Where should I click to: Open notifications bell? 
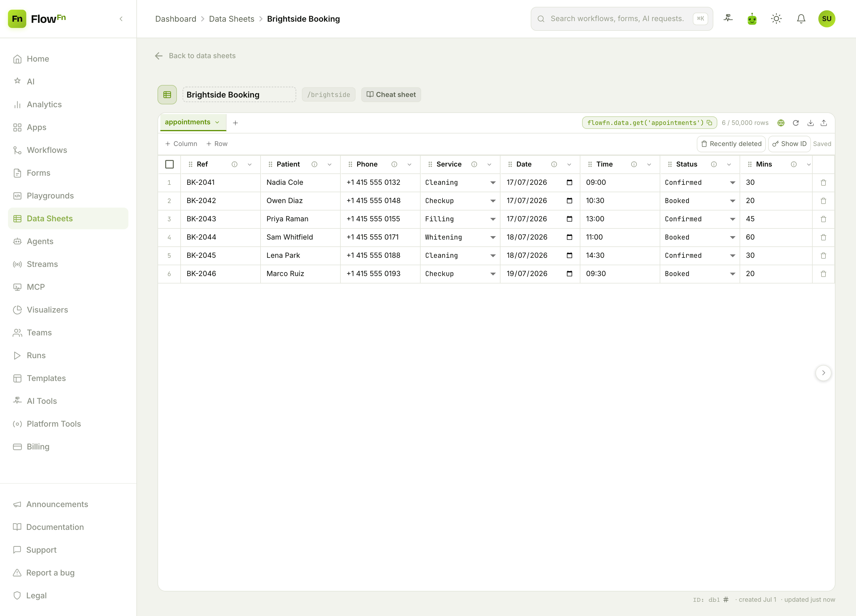tap(801, 19)
